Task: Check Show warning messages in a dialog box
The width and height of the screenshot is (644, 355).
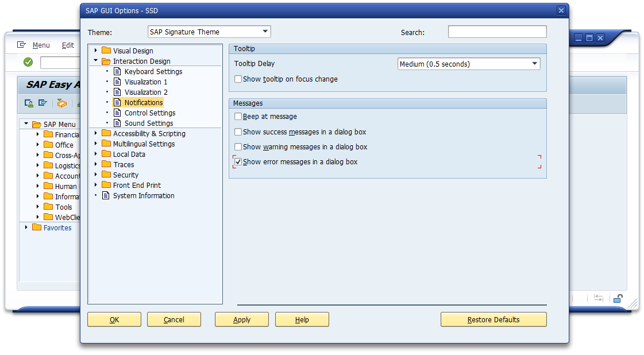Action: (238, 146)
